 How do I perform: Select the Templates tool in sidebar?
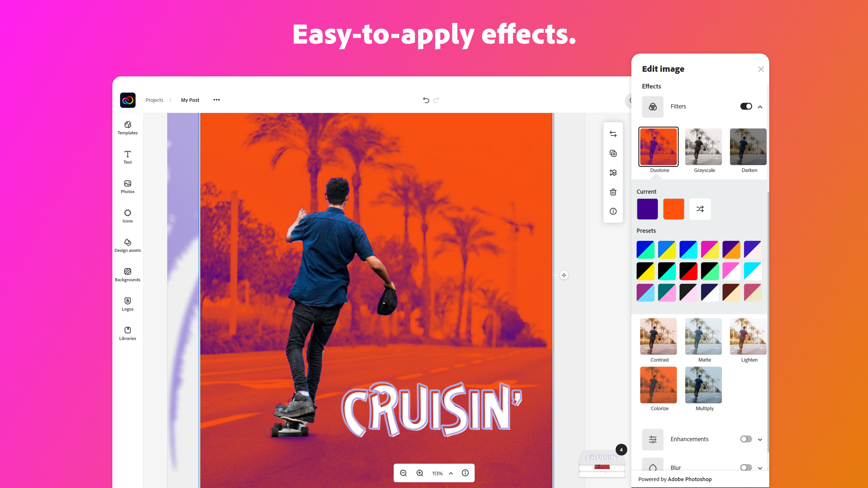[x=127, y=127]
